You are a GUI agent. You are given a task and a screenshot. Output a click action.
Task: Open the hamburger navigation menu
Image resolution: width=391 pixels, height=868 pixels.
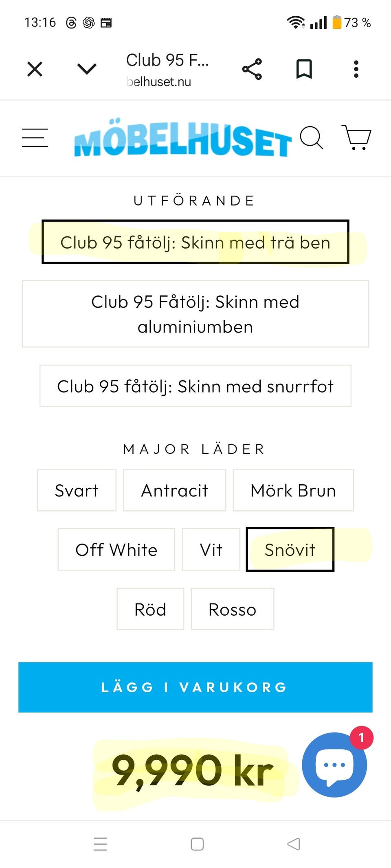tap(35, 138)
